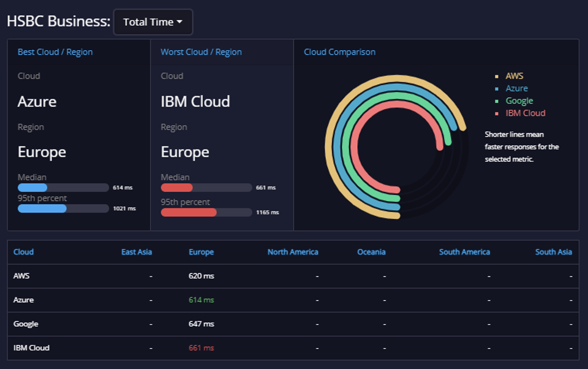The height and width of the screenshot is (369, 588).
Task: Click Europe region under Azure card
Action: (42, 153)
